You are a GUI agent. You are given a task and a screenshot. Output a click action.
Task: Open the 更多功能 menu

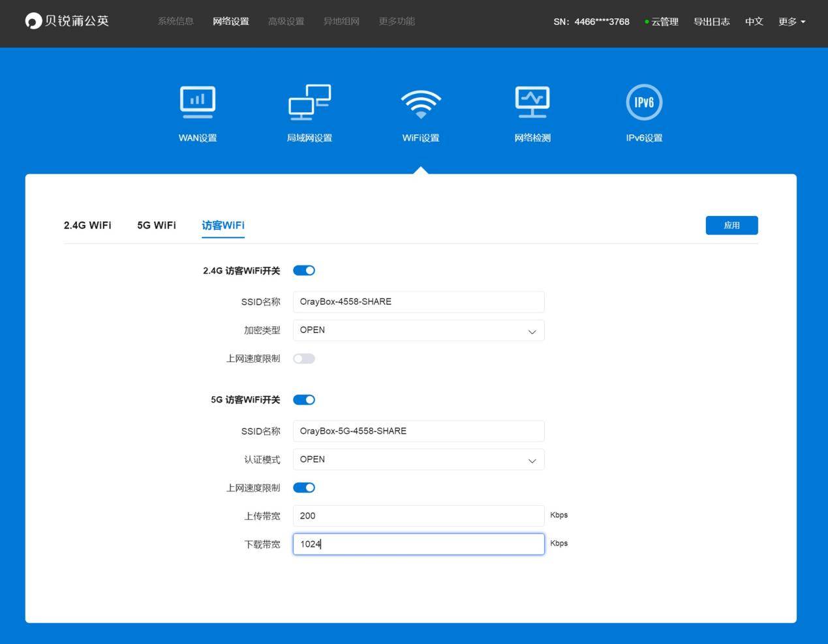pos(397,22)
